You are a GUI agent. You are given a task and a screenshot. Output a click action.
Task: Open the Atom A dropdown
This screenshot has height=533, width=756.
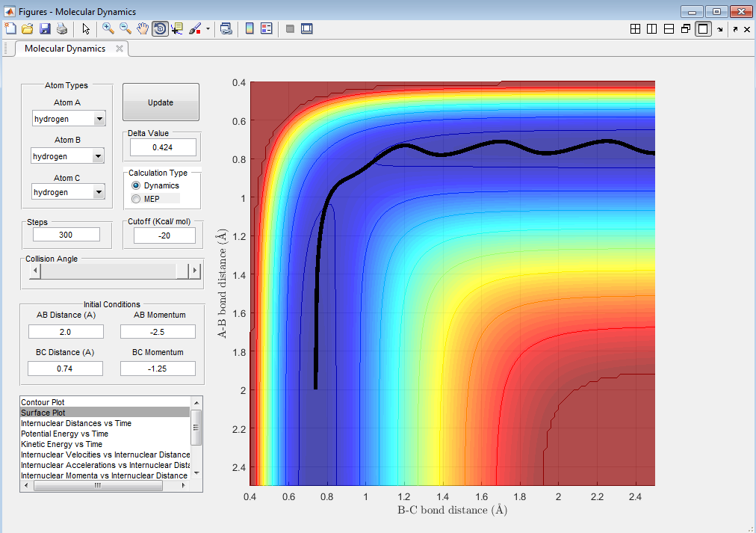[99, 119]
